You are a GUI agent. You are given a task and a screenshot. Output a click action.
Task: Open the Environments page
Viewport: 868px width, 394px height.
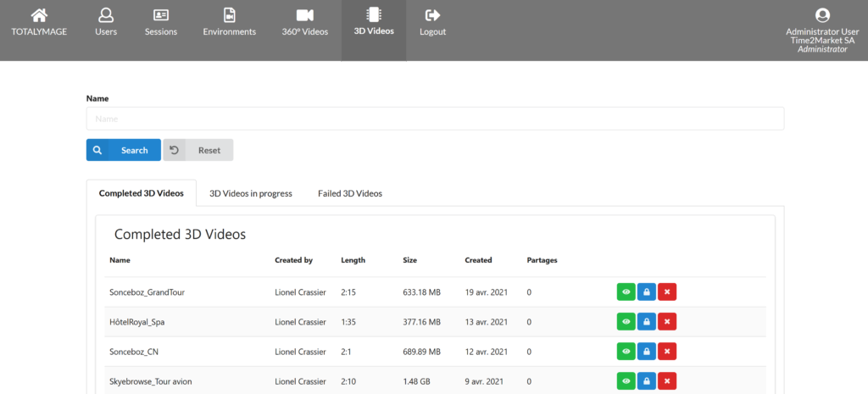click(x=229, y=23)
